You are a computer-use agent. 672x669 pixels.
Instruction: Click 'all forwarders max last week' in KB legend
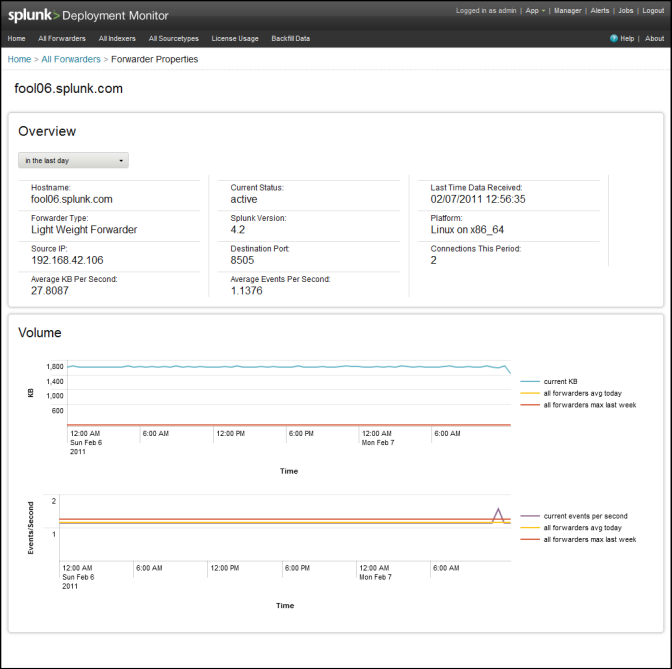(x=590, y=405)
